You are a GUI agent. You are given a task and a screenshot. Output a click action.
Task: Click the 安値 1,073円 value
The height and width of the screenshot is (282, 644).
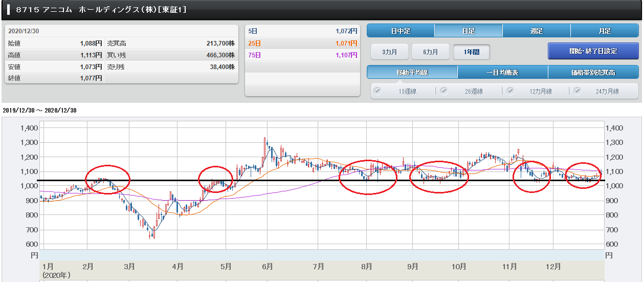tap(91, 67)
